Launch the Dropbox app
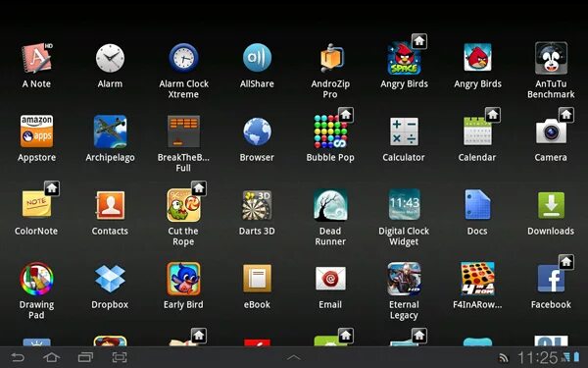Screen dimensions: 588x368 click(110, 279)
